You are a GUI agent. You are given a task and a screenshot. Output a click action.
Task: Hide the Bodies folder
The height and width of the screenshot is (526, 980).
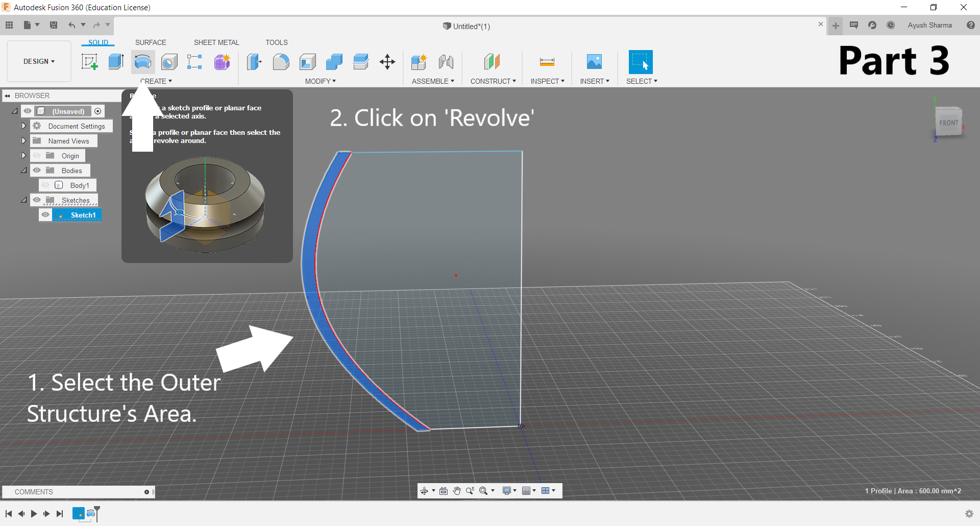[x=37, y=171]
